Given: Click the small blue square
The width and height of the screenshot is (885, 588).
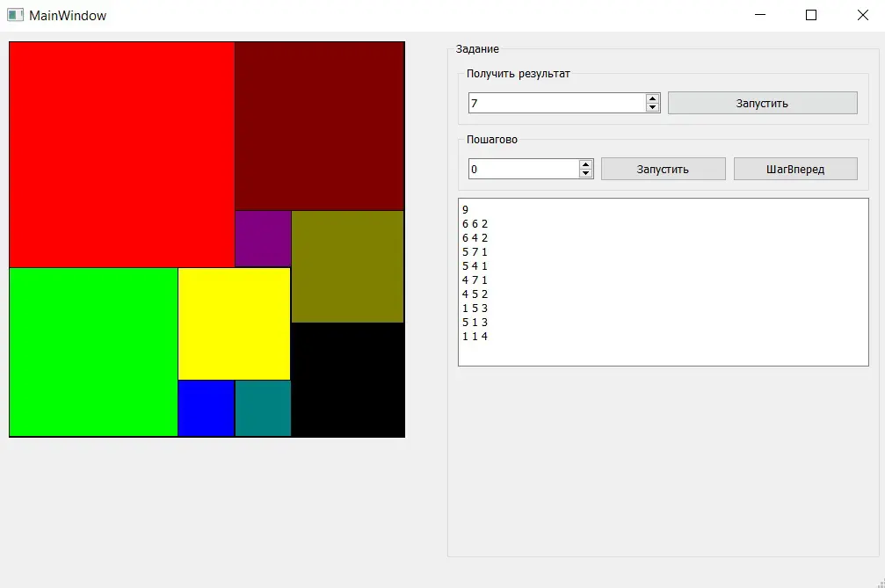Looking at the screenshot, I should click(x=206, y=408).
